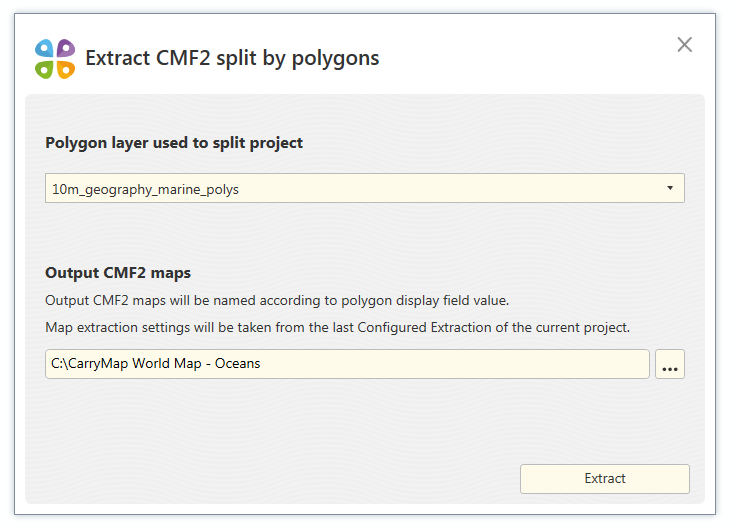733x530 pixels.
Task: Open the output folder browse ellipsis button
Action: (x=669, y=364)
